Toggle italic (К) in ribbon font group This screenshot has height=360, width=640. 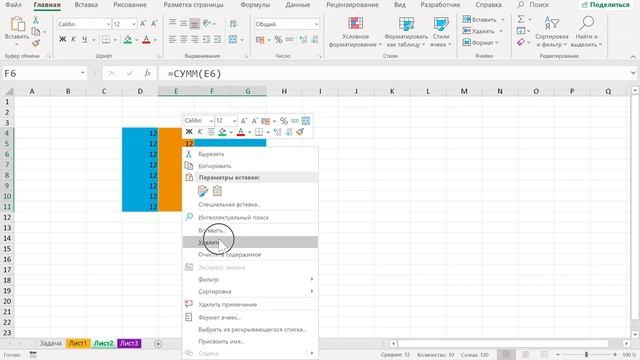pyautogui.click(x=73, y=40)
